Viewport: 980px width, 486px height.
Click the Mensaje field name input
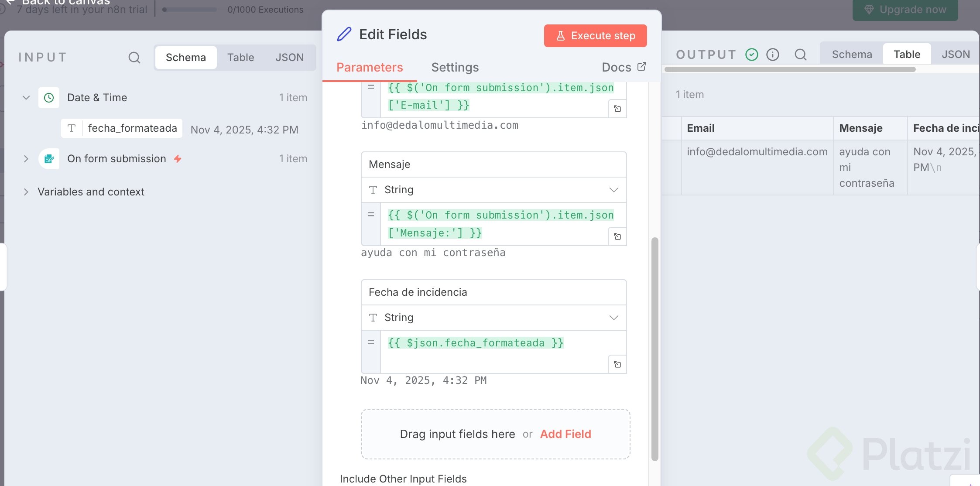click(x=493, y=164)
